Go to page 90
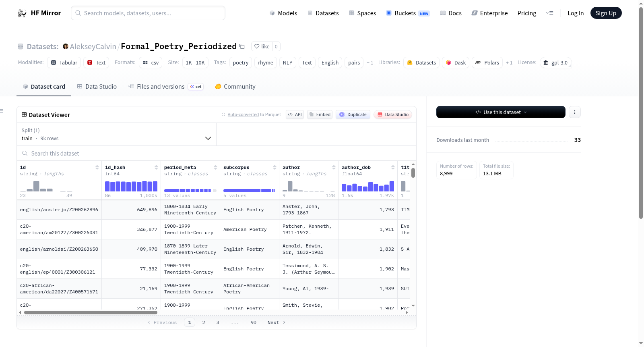 [x=254, y=322]
